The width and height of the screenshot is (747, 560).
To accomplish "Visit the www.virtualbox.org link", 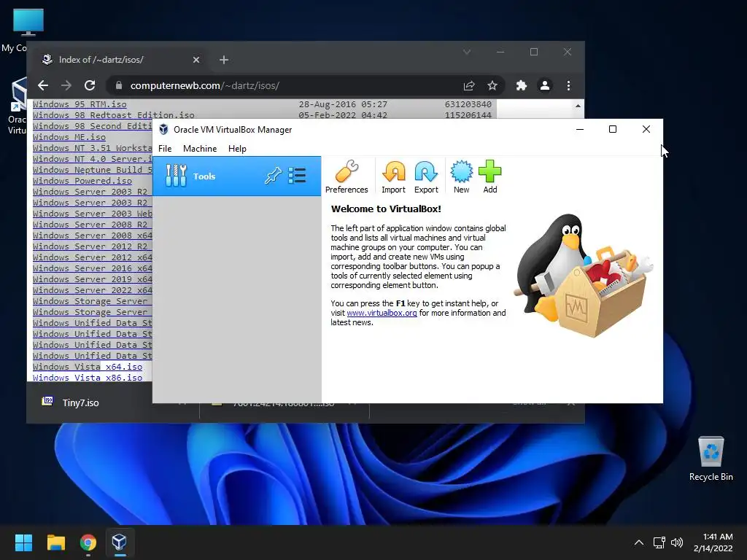I will point(382,313).
